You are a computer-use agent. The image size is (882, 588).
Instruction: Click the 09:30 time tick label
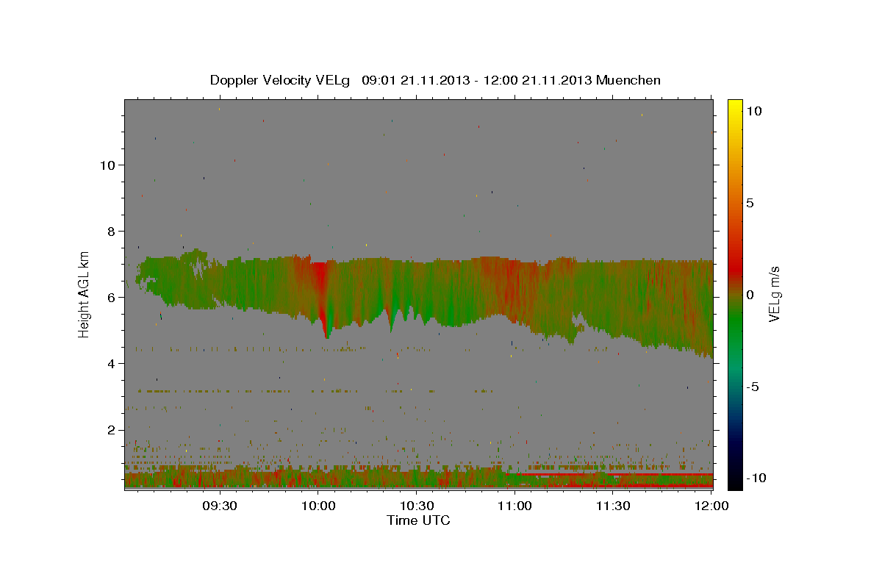pos(220,506)
